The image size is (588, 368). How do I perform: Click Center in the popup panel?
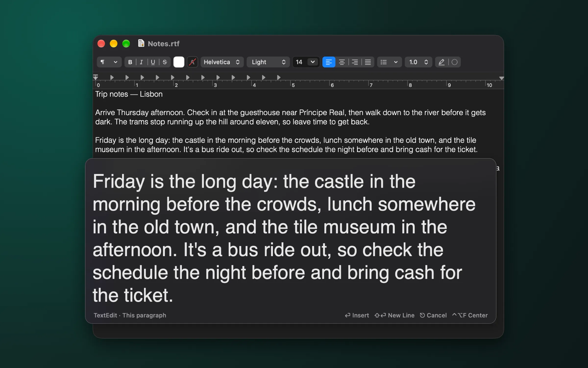tap(470, 315)
